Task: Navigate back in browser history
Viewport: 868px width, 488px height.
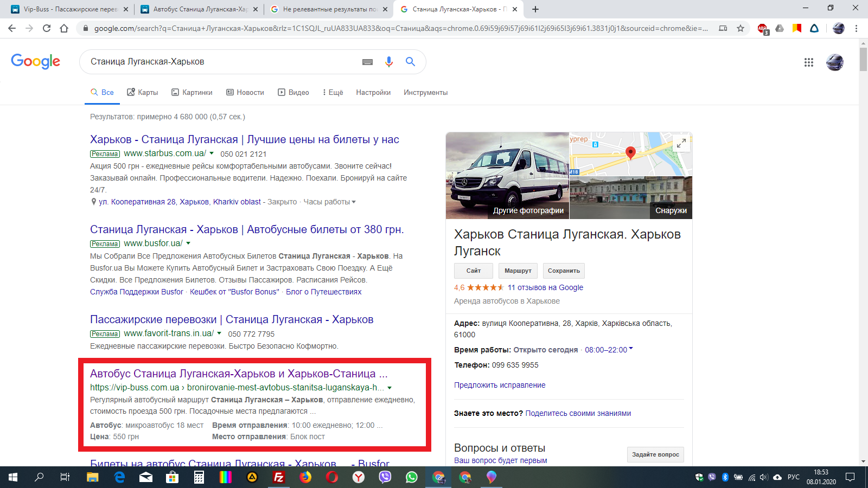Action: pos(12,28)
